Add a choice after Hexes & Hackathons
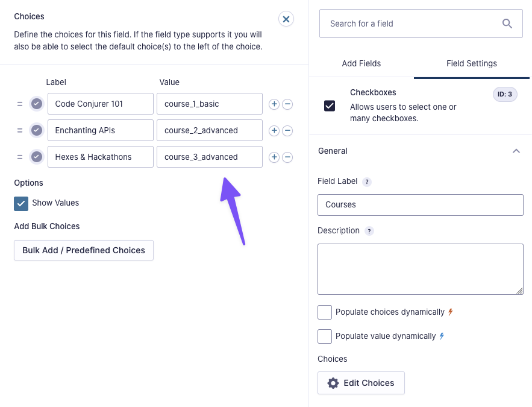The height and width of the screenshot is (407, 532). 274,157
